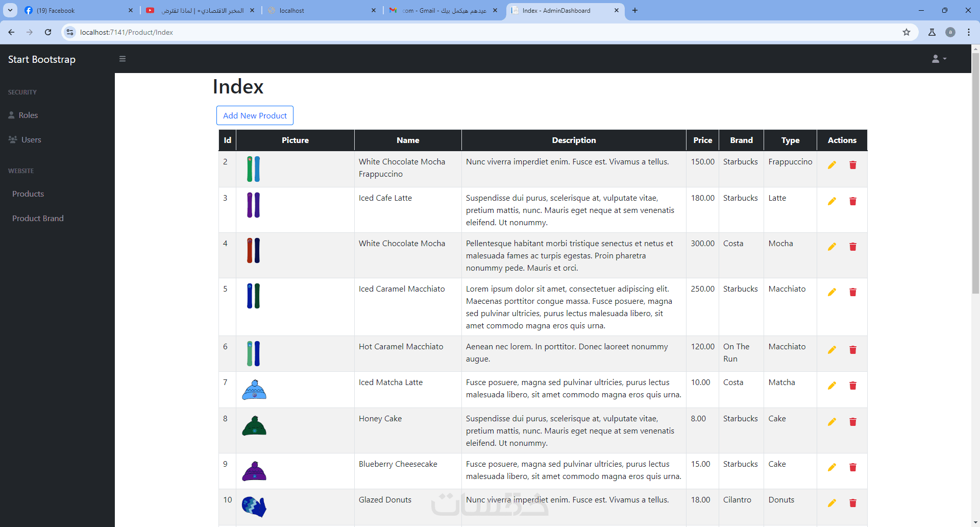Bookmark this page with the star icon
Image resolution: width=980 pixels, height=527 pixels.
[906, 32]
